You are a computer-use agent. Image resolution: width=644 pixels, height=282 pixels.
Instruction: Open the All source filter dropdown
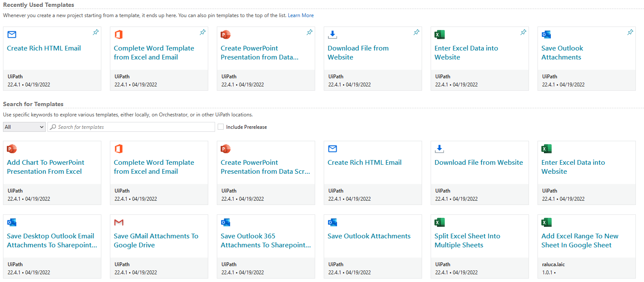click(x=24, y=127)
